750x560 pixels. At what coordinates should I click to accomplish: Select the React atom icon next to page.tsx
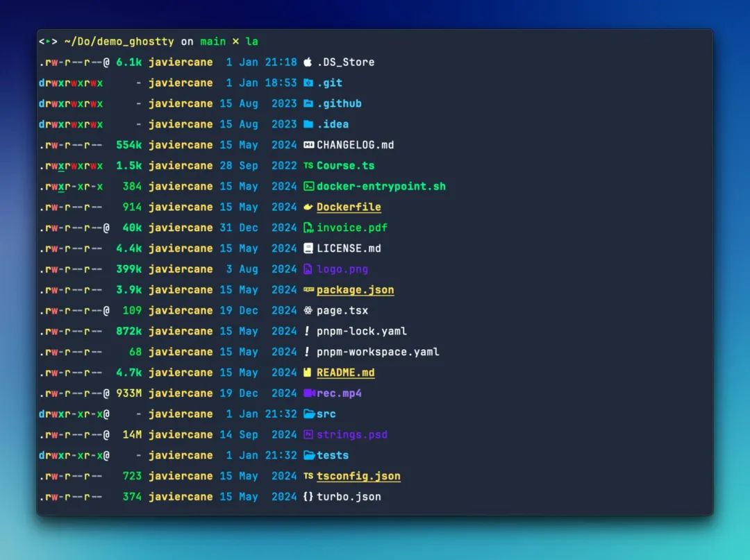[x=307, y=310]
